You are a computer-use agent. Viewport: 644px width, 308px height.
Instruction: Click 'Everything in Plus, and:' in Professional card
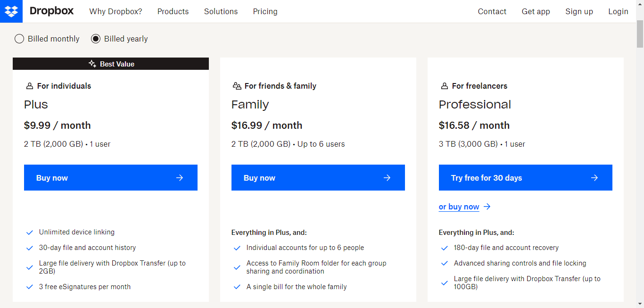click(x=477, y=232)
